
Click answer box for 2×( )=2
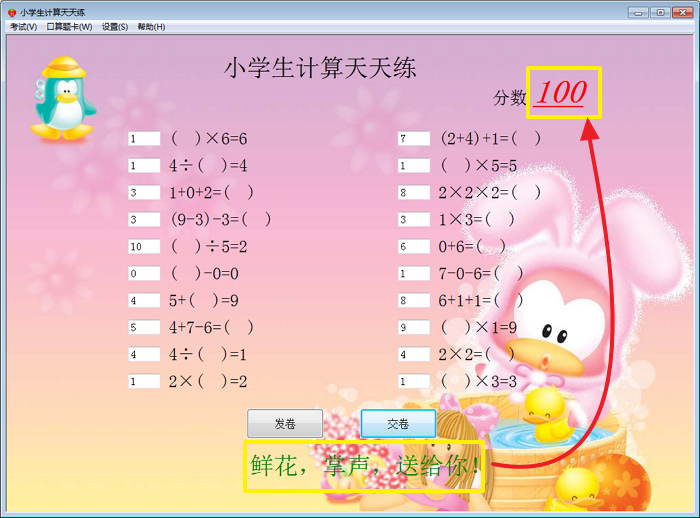[144, 381]
